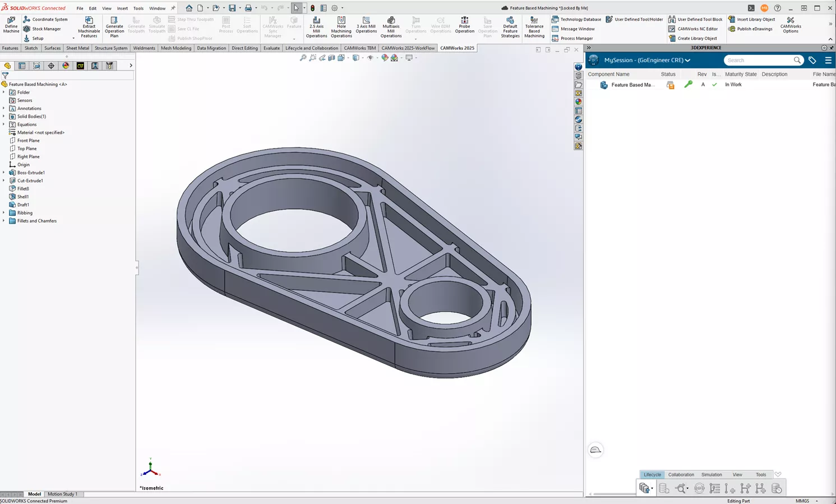Toggle the Selection arrow tool

pyautogui.click(x=296, y=8)
